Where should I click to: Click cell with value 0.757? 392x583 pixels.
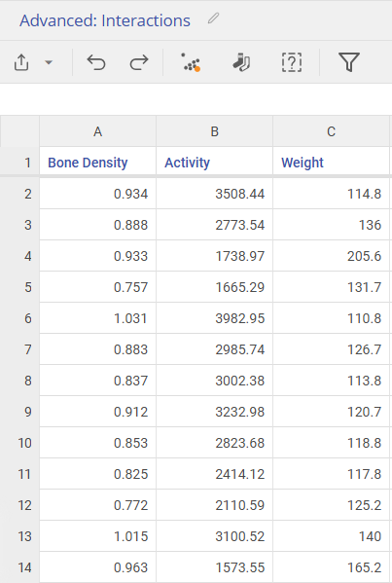[x=97, y=287]
